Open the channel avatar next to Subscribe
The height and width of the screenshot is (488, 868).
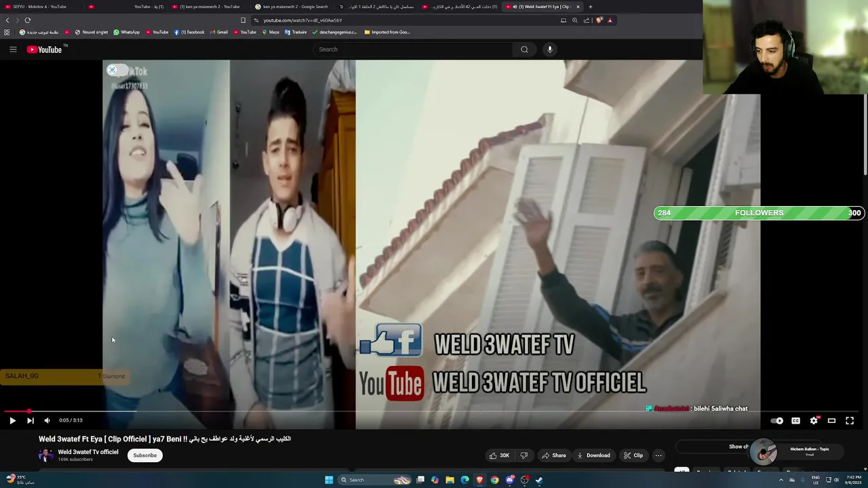(x=45, y=455)
